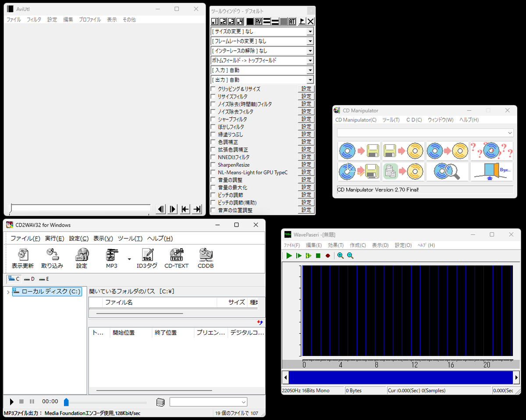
Task: Jump to the last frame in AviUtl
Action: pos(197,209)
